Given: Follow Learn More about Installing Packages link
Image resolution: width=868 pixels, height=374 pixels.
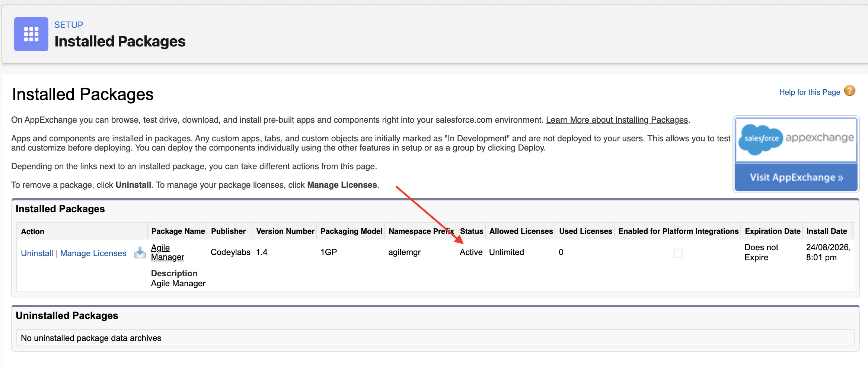Looking at the screenshot, I should [617, 120].
